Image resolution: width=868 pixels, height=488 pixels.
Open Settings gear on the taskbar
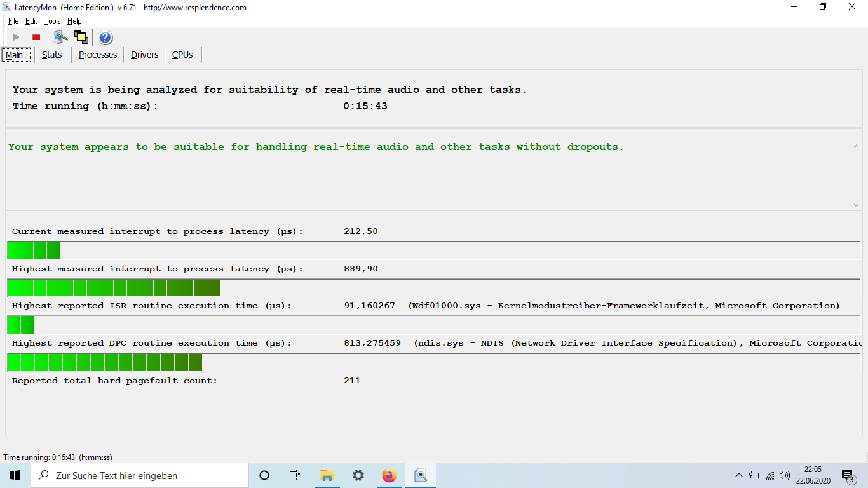[358, 475]
